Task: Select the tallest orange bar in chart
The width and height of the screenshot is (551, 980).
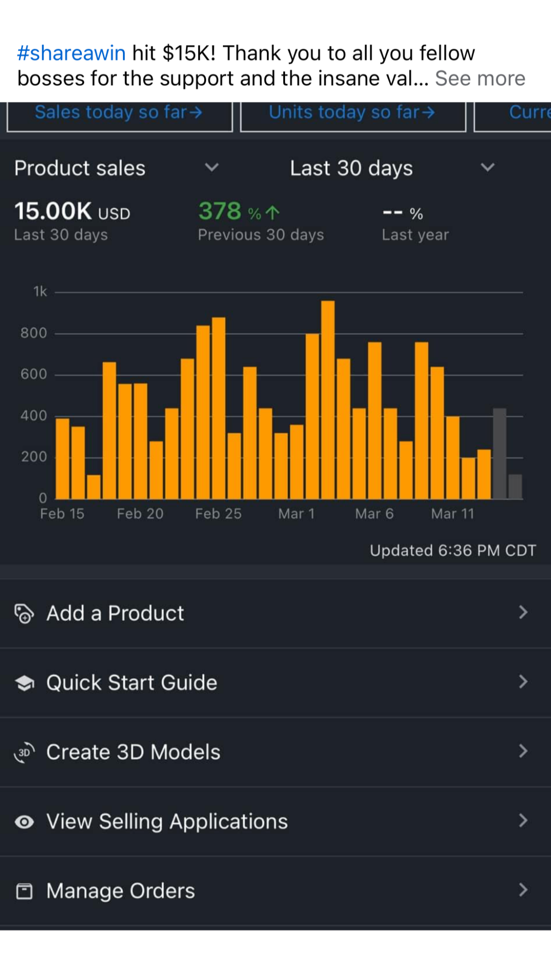Action: coord(328,400)
